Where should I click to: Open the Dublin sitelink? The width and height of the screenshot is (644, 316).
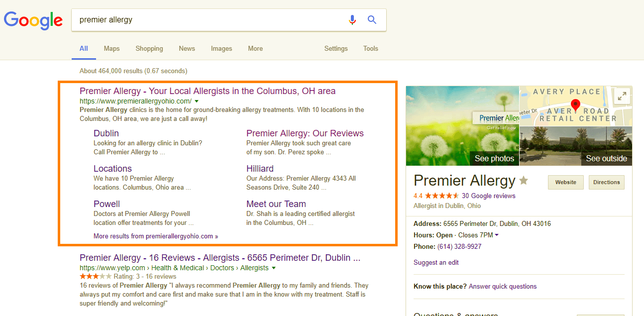106,133
